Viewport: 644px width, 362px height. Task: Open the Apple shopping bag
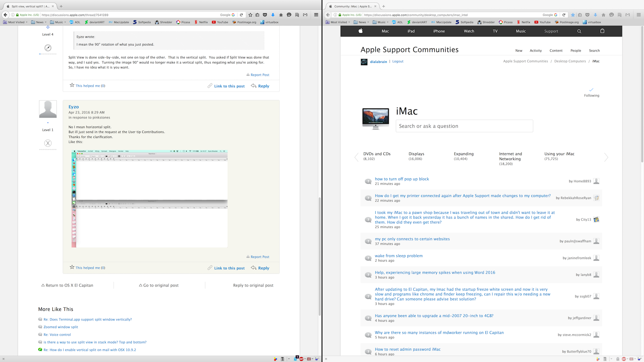[x=602, y=31]
